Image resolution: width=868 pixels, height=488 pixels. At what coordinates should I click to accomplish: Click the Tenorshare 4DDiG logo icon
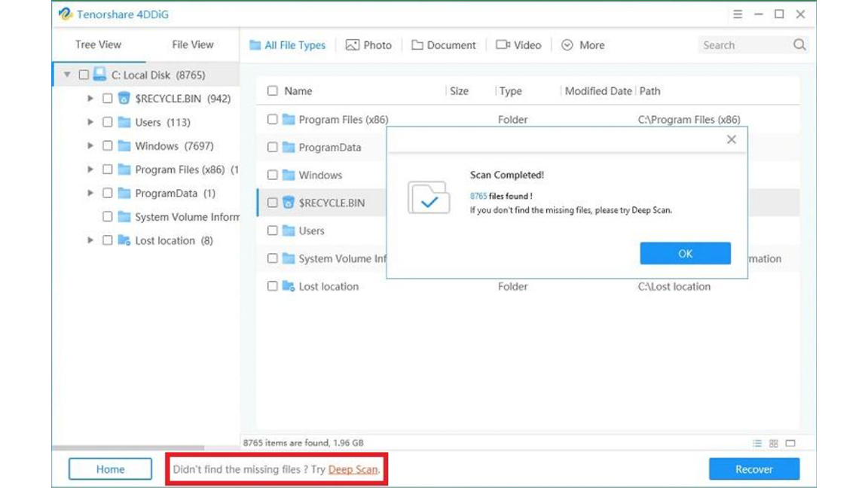click(66, 14)
